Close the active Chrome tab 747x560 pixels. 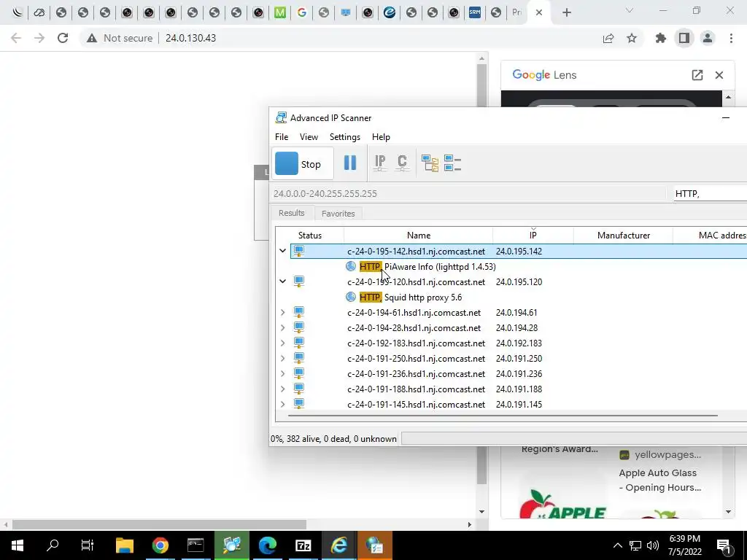(539, 12)
